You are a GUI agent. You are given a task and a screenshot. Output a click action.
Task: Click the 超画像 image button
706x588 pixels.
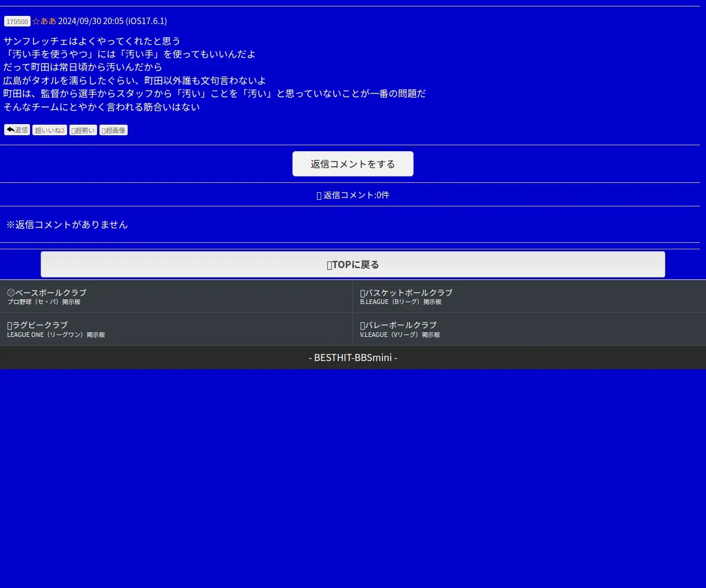pos(114,130)
